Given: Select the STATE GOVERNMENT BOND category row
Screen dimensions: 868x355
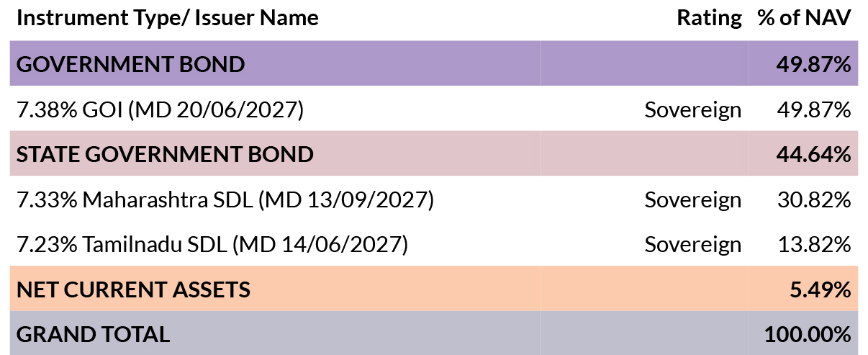Looking at the screenshot, I should (x=434, y=153).
